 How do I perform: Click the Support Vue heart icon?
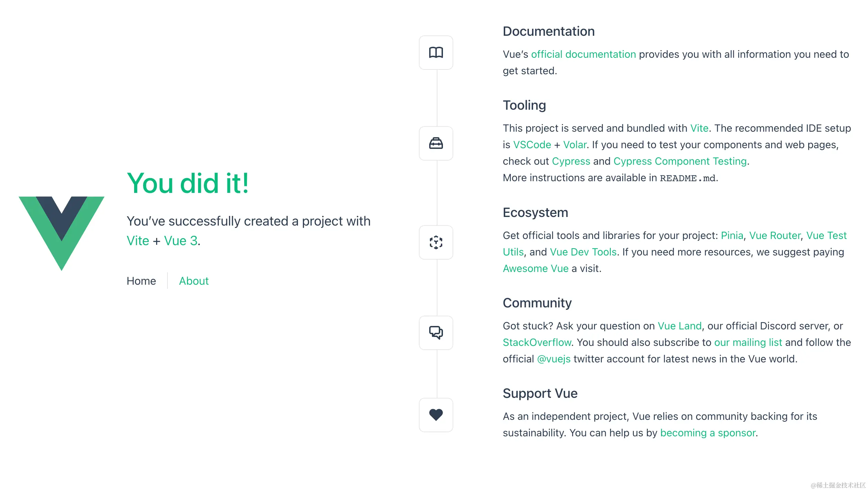pyautogui.click(x=436, y=415)
